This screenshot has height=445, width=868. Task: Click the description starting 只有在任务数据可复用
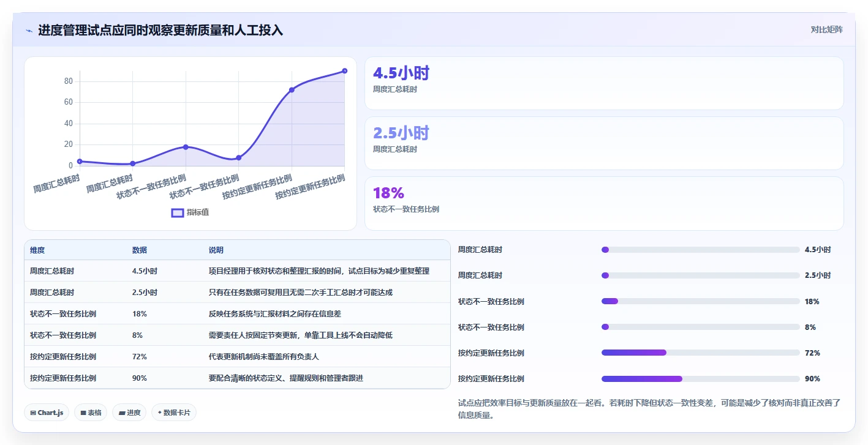(301, 293)
